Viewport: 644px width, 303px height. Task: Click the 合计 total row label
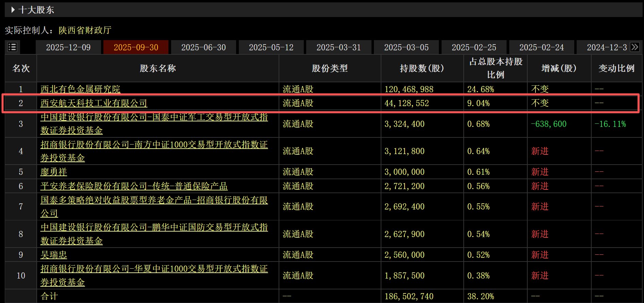pos(49,296)
